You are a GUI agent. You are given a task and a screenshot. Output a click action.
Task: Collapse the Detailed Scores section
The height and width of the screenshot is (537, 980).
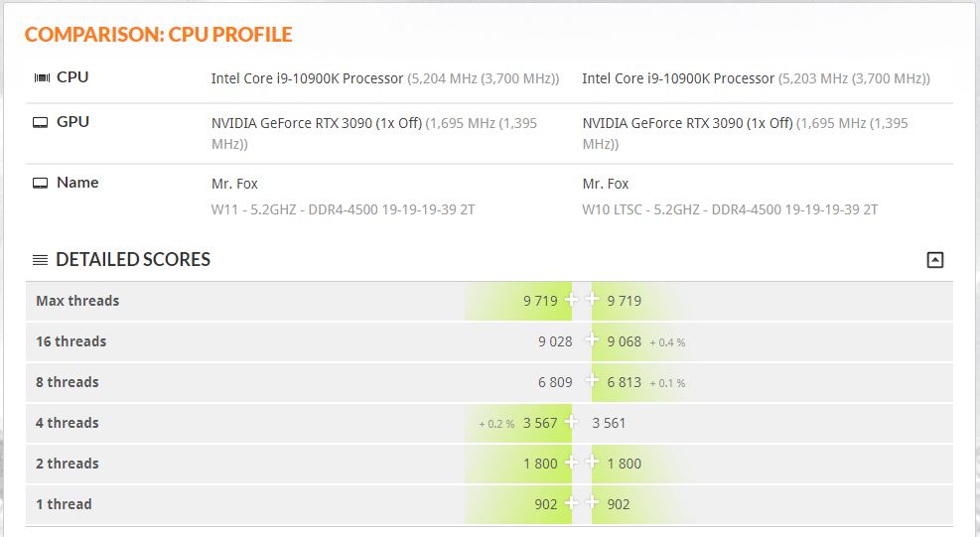934,260
